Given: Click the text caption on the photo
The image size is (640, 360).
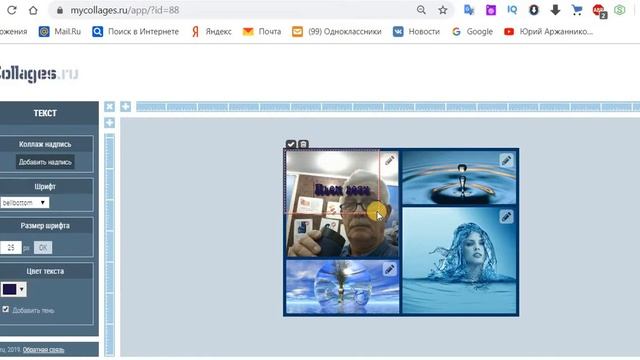Looking at the screenshot, I should [x=342, y=190].
